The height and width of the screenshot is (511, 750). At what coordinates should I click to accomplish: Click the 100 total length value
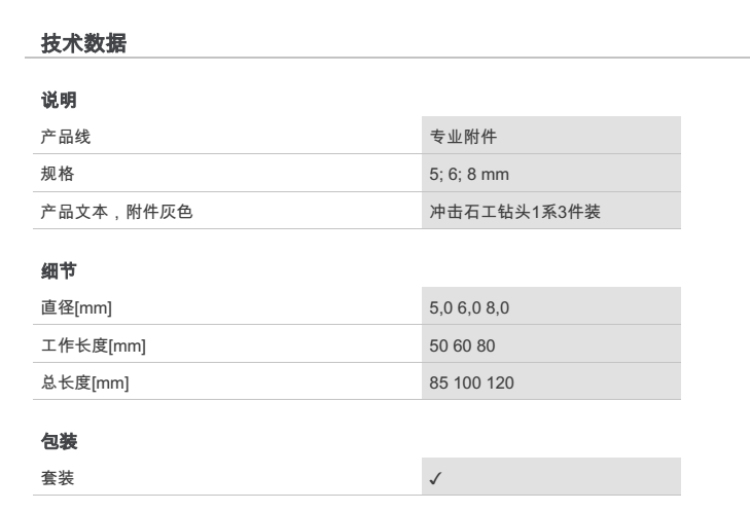click(468, 382)
